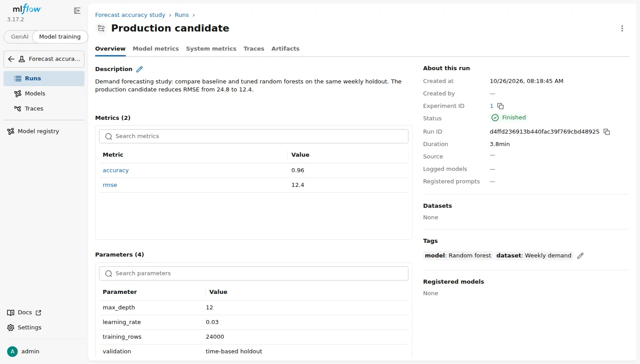Click the time-based holdout value
Screen dimensions: 640x364
(x=234, y=352)
